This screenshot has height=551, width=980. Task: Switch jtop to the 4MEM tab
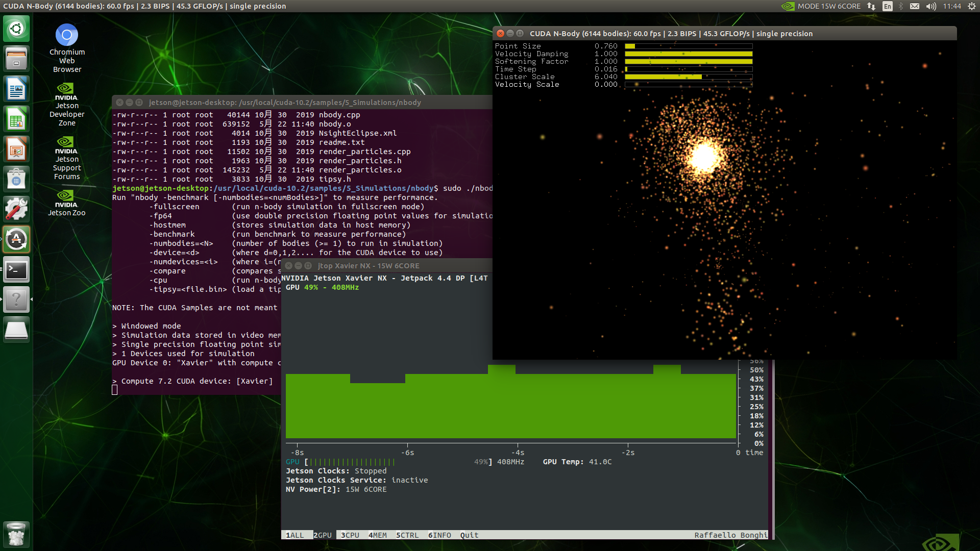click(x=378, y=535)
